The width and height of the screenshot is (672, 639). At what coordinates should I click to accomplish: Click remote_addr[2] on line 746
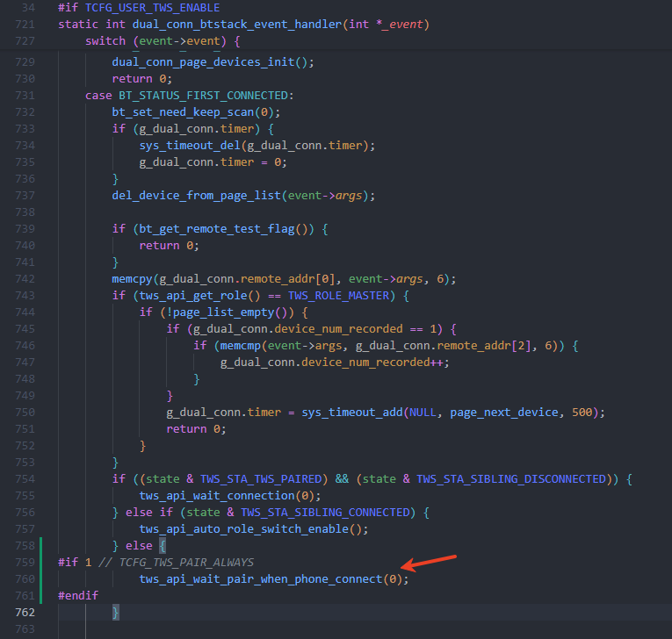[483, 346]
